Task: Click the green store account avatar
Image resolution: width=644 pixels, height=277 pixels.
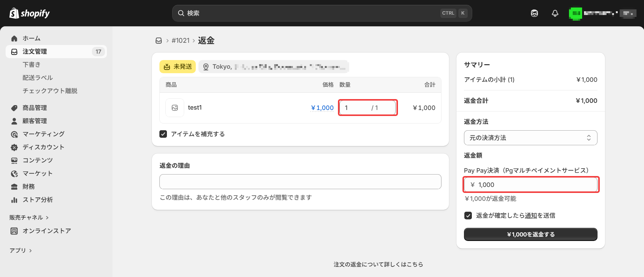Action: [x=575, y=14]
